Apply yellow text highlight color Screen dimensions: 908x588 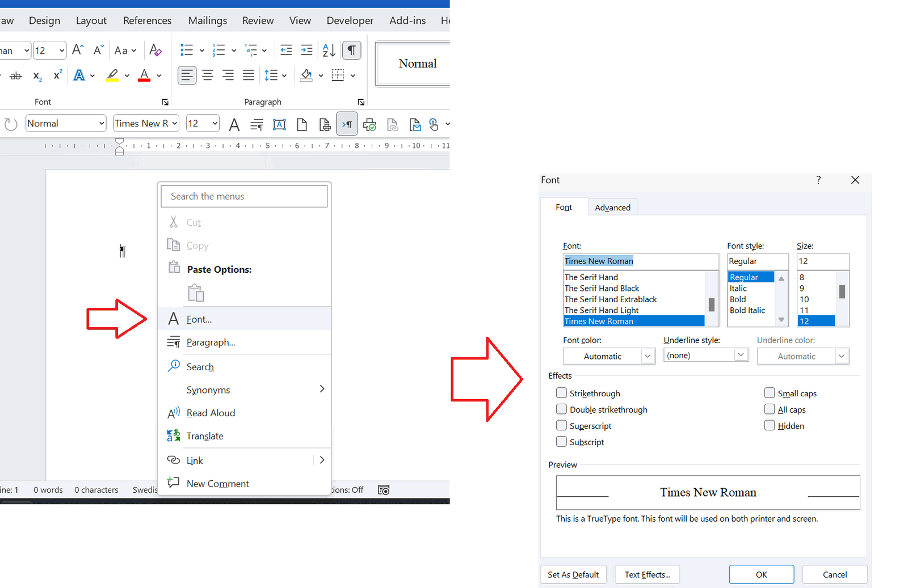pos(112,75)
